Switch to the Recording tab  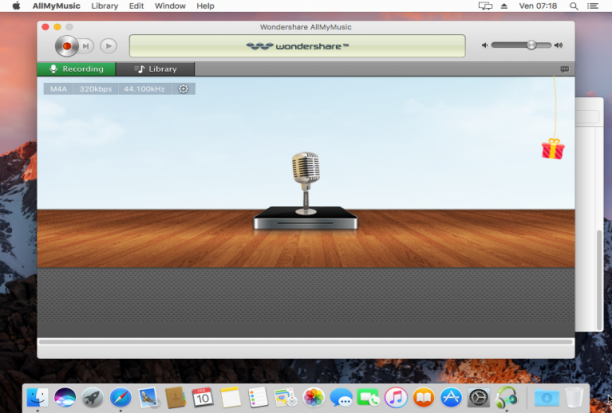click(x=76, y=69)
